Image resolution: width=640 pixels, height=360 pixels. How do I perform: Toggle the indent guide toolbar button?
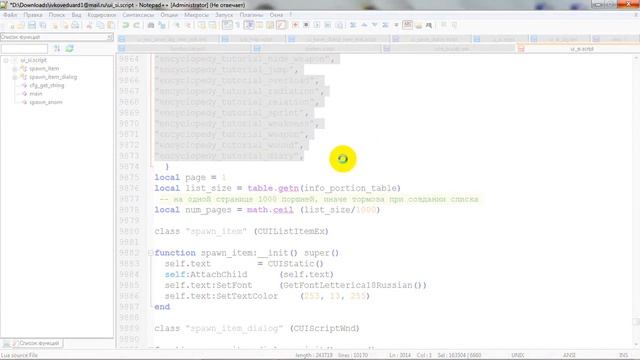[x=249, y=25]
